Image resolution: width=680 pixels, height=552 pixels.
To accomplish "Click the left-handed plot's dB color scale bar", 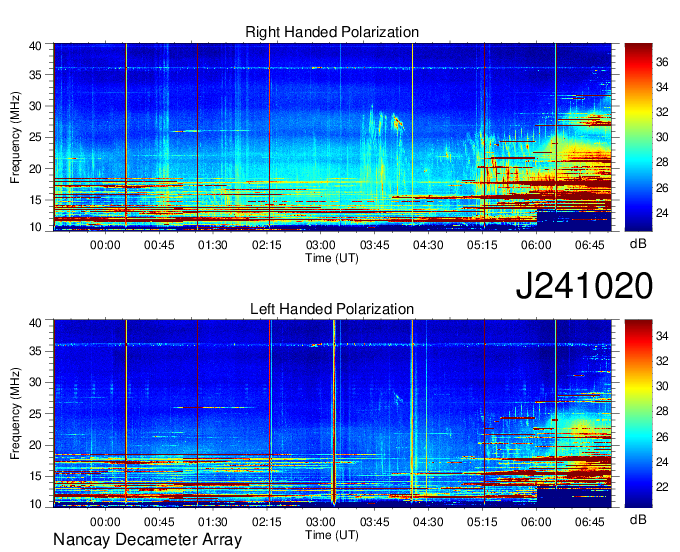I will 638,414.
